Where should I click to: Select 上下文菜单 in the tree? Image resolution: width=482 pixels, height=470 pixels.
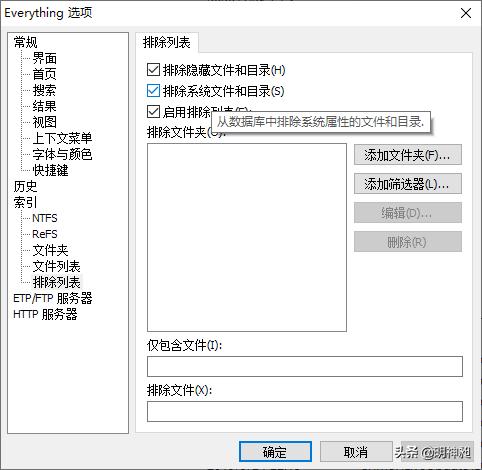[62, 138]
